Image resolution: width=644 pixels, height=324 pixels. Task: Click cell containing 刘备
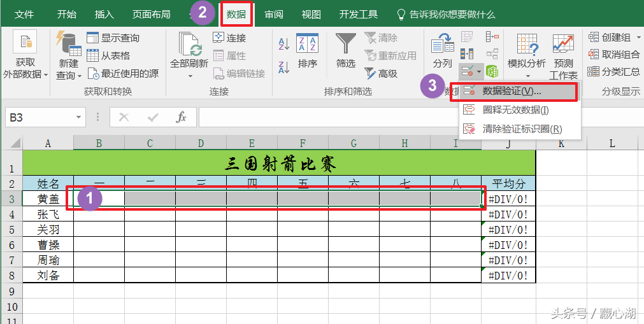tap(48, 275)
